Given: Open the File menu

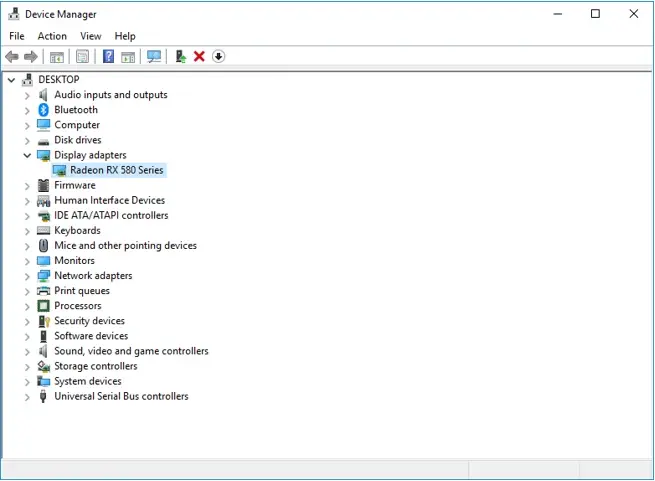Looking at the screenshot, I should pyautogui.click(x=17, y=36).
